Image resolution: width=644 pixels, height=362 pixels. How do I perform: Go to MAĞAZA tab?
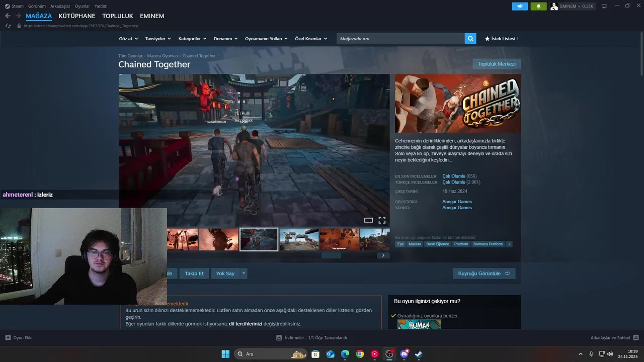(x=39, y=16)
